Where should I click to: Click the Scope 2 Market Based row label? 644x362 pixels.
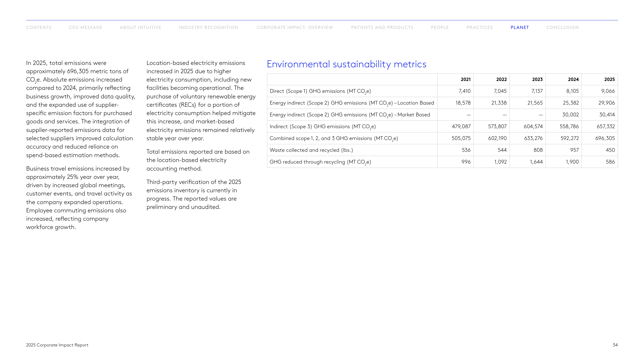(x=350, y=115)
